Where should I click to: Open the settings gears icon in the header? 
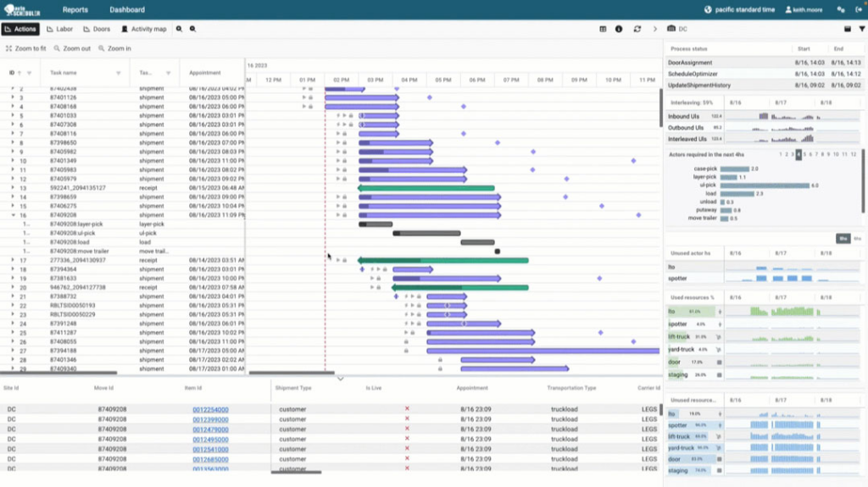coord(841,9)
